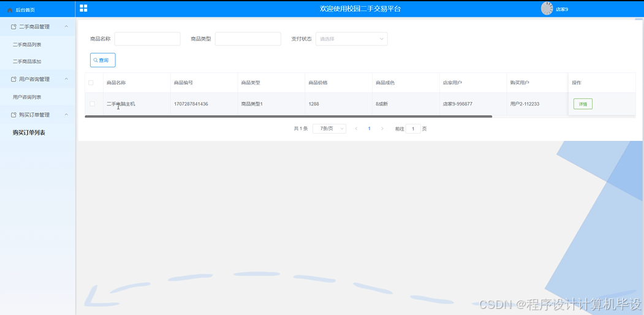Viewport: 644px width, 315px height.
Task: Click the 购买用户 column header
Action: click(x=520, y=83)
